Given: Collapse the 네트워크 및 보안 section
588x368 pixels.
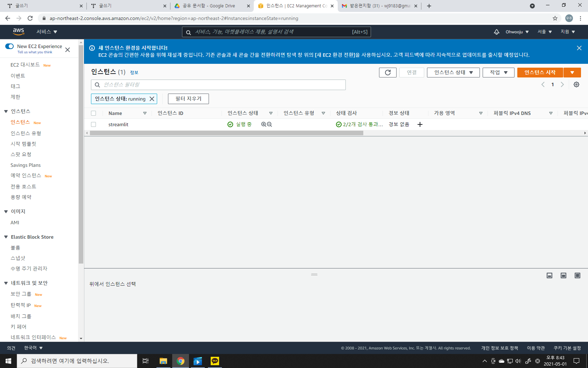Looking at the screenshot, I should pos(6,283).
